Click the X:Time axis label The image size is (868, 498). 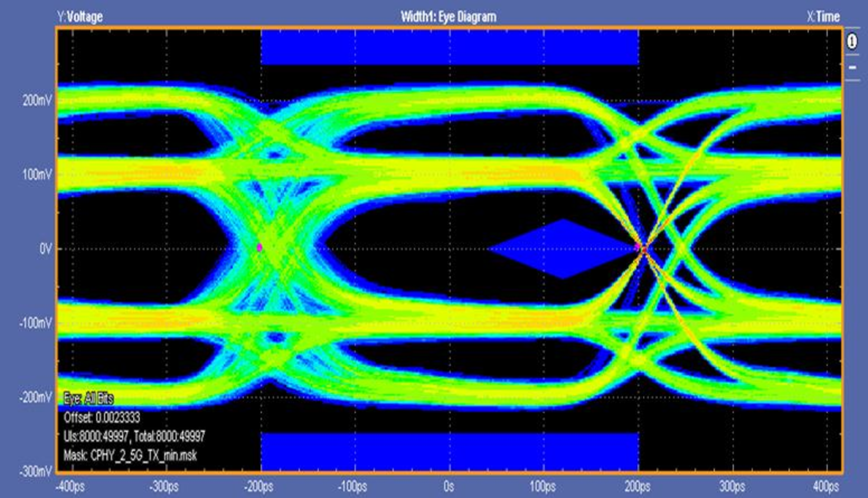[x=823, y=17]
